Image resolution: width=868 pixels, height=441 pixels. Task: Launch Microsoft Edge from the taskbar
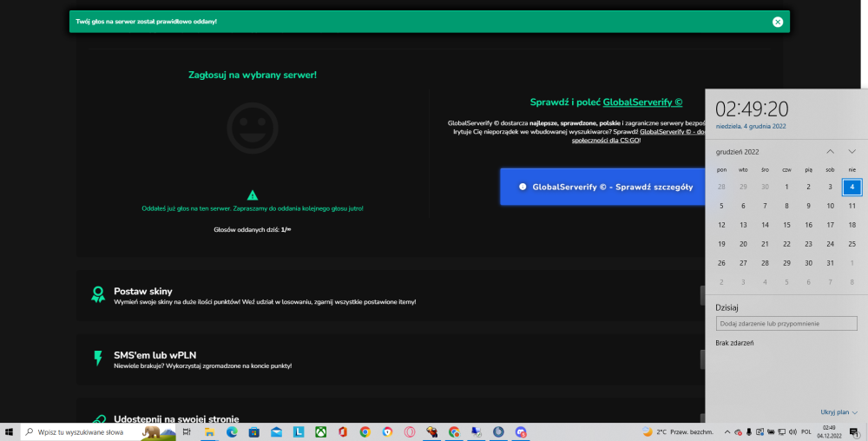point(232,432)
